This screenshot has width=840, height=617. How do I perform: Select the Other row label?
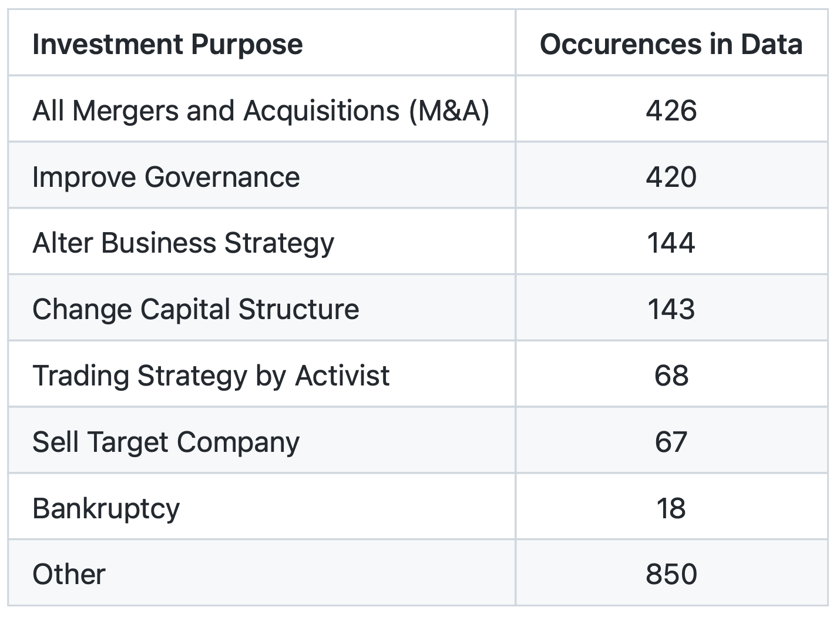coord(69,575)
